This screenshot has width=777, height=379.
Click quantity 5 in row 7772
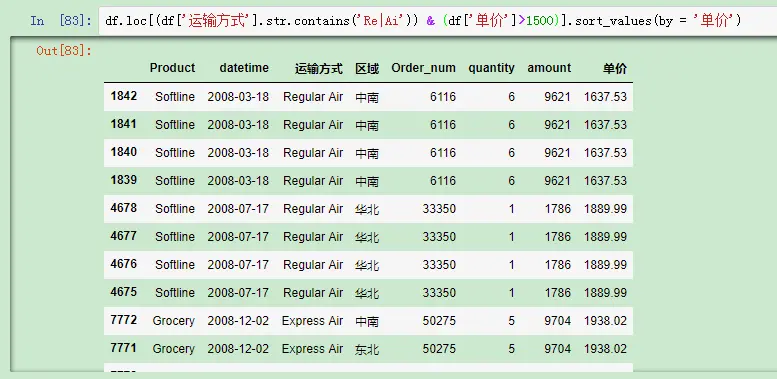511,321
